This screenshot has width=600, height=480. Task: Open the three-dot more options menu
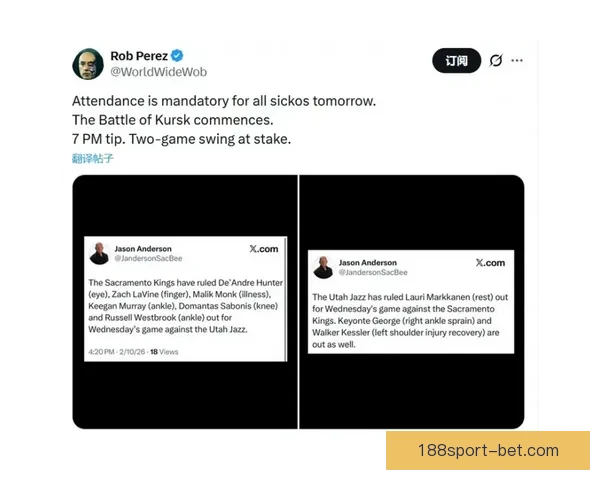tap(517, 60)
